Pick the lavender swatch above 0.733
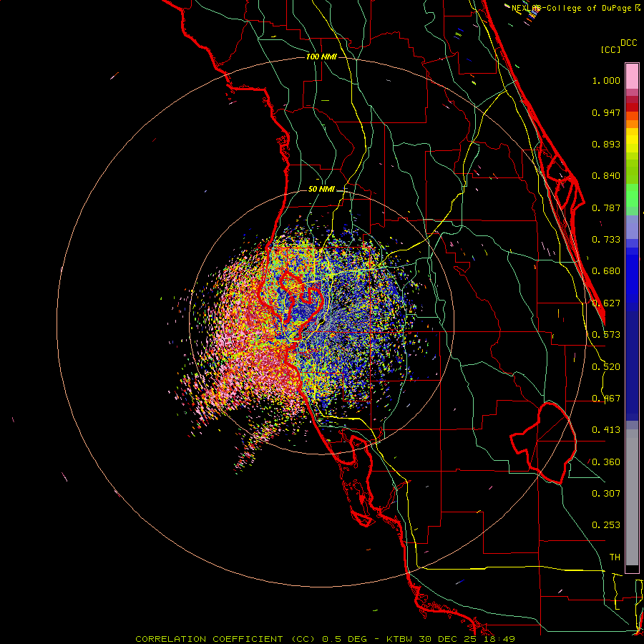Image resolution: width=644 pixels, height=644 pixels. pyautogui.click(x=632, y=227)
